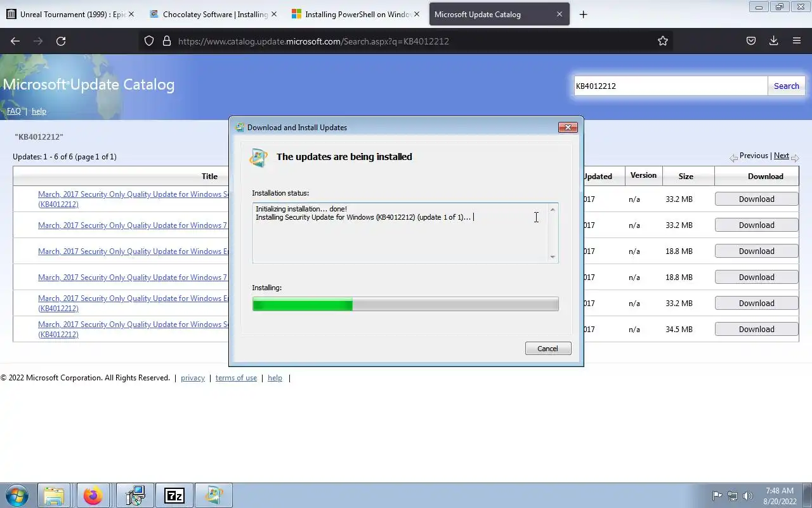Screen dimensions: 812x508
Task: Download the first 33.2 MB update
Action: tap(756, 199)
